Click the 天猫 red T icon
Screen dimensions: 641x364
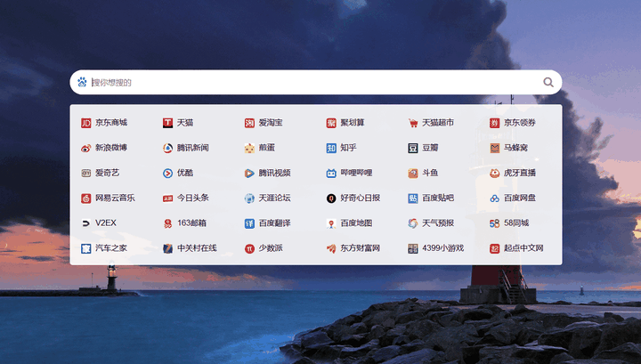(167, 123)
